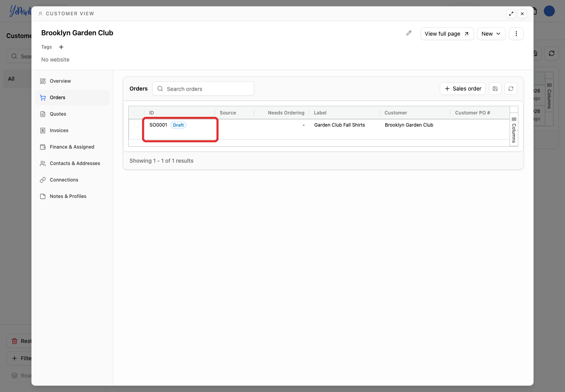This screenshot has width=565, height=392.
Task: Open the Connections section
Action: (x=73, y=180)
